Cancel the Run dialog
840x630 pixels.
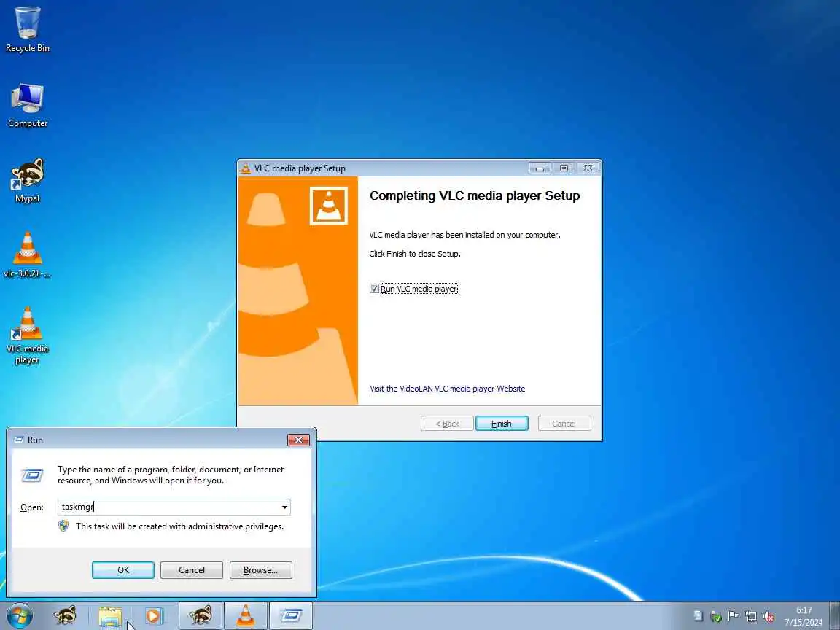[x=192, y=570]
